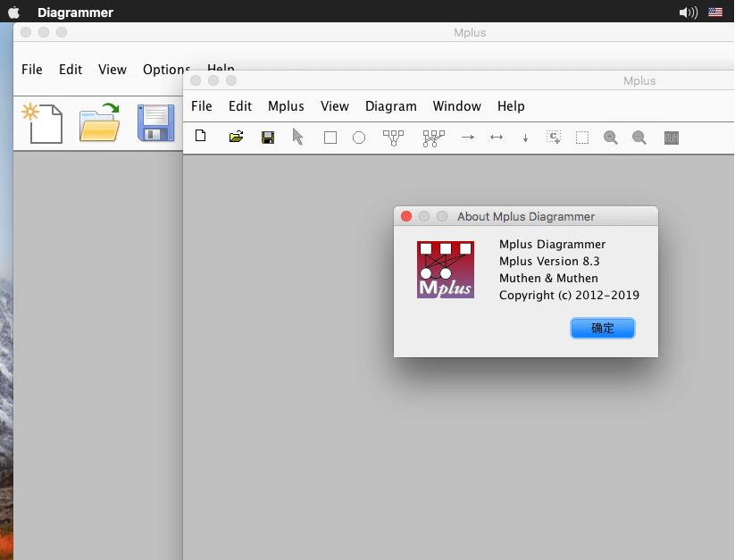Select the dashed rectangle selection tool
Screen dimensions: 735x560
582,138
